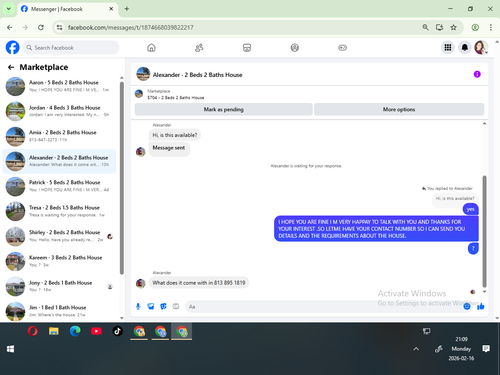Click the voice clip microphone icon
500x375 pixels.
(x=138, y=306)
